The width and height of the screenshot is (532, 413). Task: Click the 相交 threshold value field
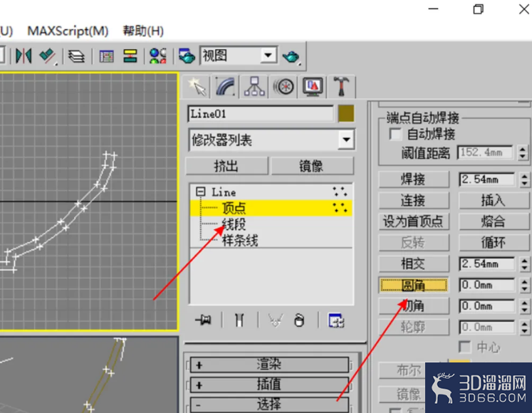point(487,263)
